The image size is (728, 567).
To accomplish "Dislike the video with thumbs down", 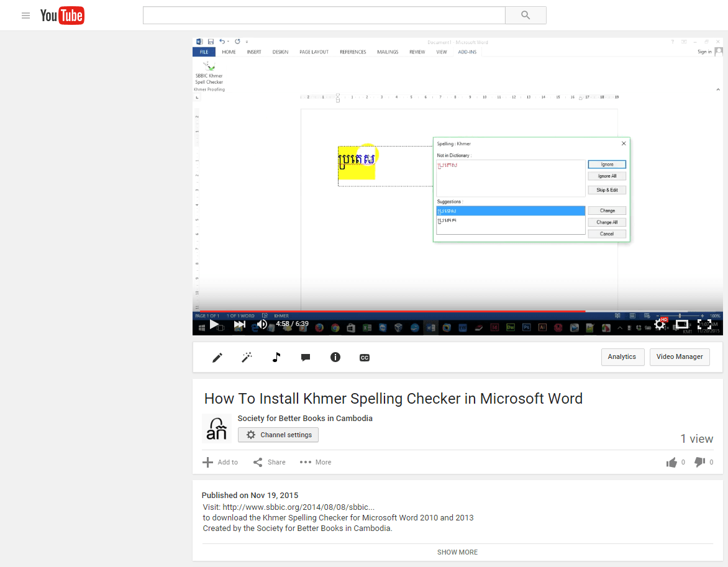I will pyautogui.click(x=699, y=462).
